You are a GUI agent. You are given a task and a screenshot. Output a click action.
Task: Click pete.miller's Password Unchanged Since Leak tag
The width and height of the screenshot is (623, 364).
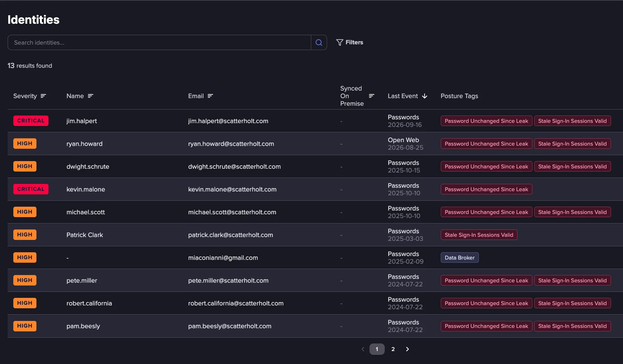(486, 280)
